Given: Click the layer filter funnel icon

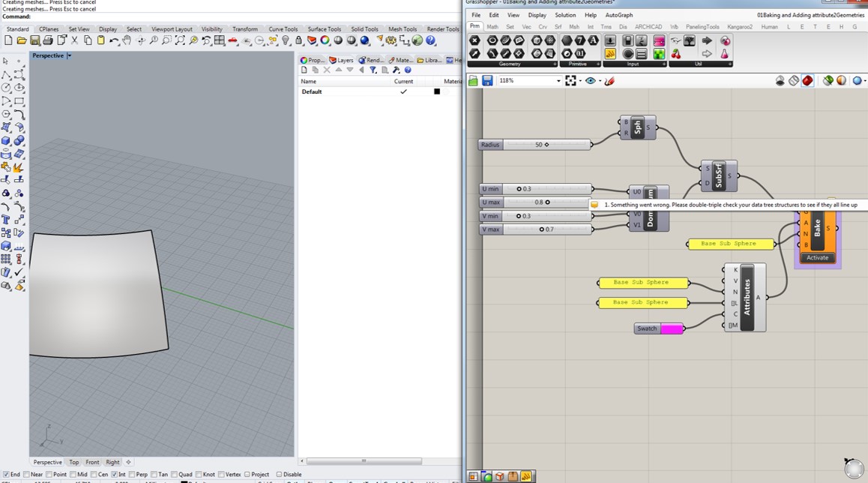Looking at the screenshot, I should pos(373,70).
